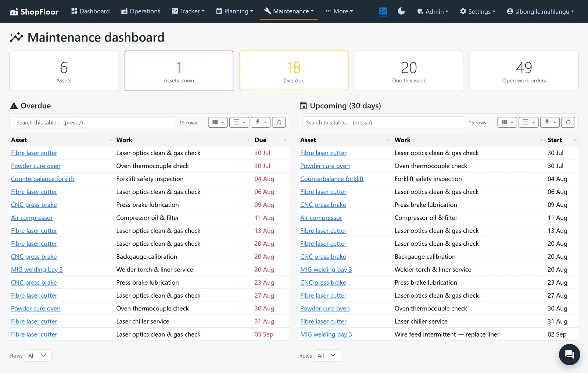
Task: Expand the Tracker menu
Action: (x=188, y=11)
